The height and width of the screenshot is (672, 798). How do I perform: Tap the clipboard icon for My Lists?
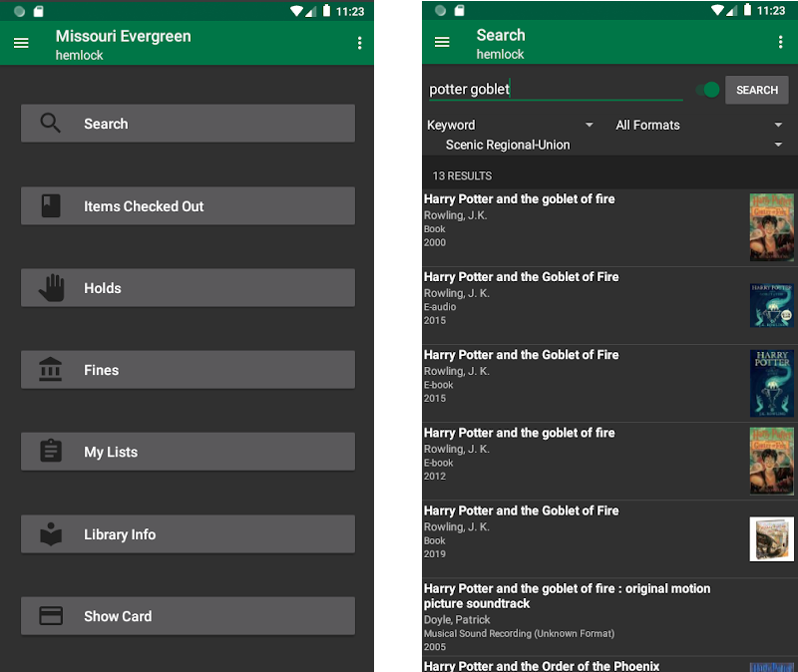(x=51, y=452)
